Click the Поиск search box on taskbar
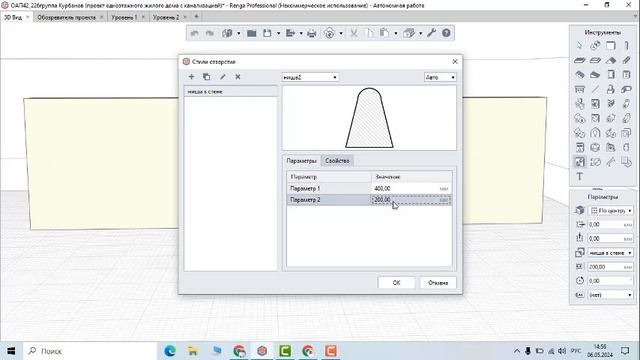This screenshot has height=360, width=640. point(90,351)
